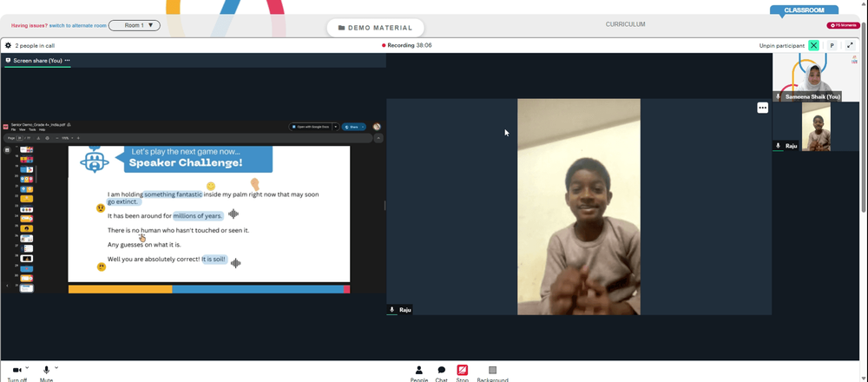Click the emoji beside 'Well you are absolutely correct'
Screen dimensions: 868x382
click(x=102, y=267)
